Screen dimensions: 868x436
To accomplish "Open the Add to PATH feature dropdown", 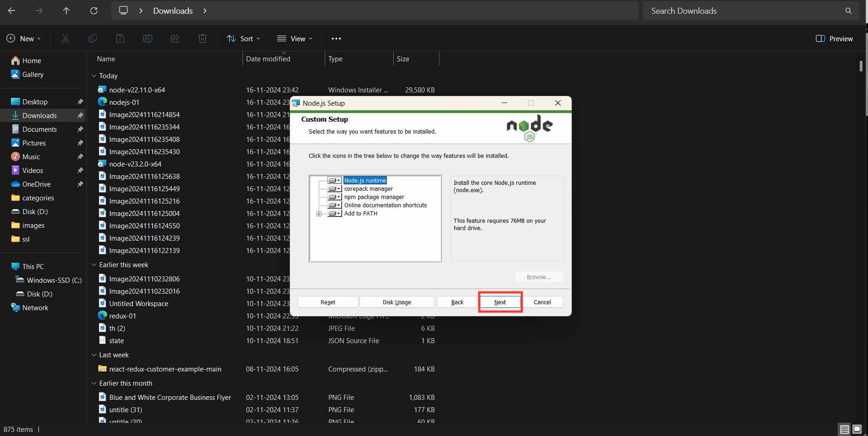I will (335, 213).
